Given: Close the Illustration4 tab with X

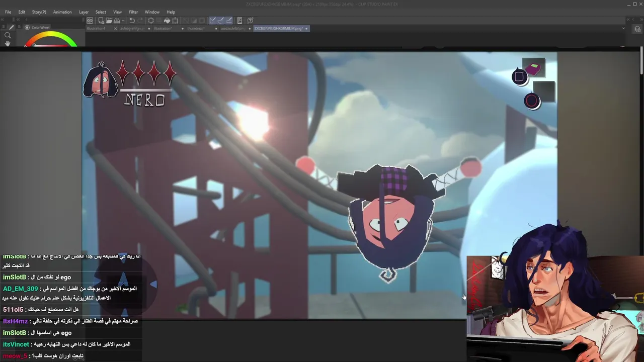Looking at the screenshot, I should pyautogui.click(x=115, y=29).
